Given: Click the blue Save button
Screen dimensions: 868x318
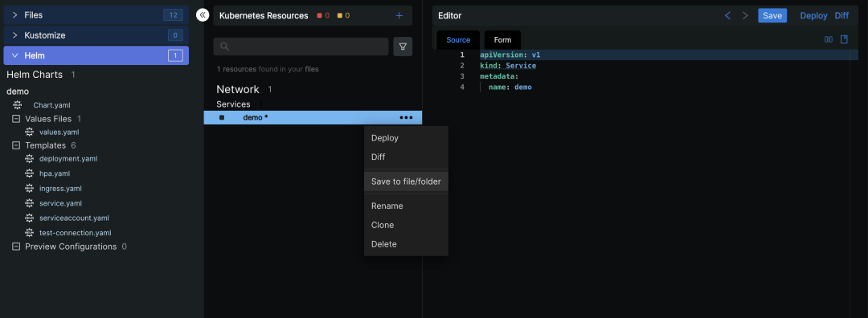Looking at the screenshot, I should click(x=772, y=15).
